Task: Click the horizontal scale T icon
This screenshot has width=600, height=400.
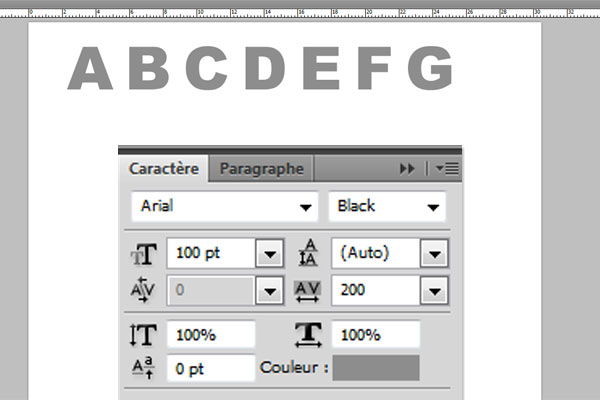Action: point(308,335)
